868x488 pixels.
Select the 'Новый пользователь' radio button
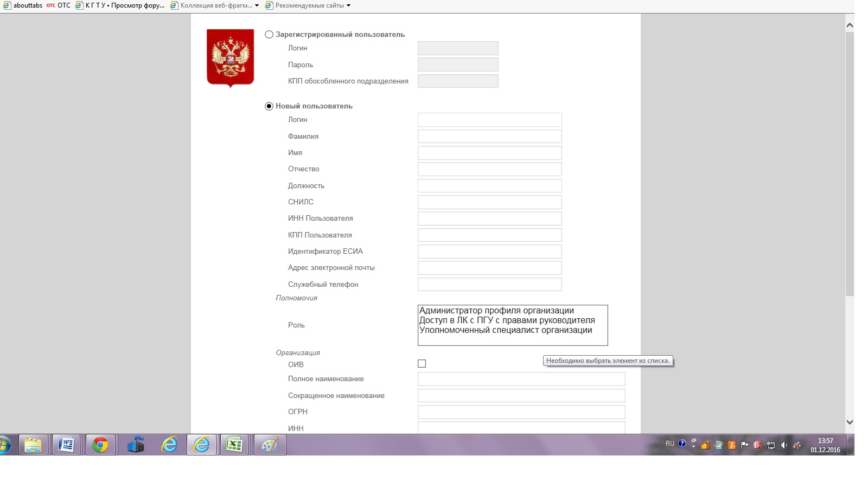pos(269,106)
